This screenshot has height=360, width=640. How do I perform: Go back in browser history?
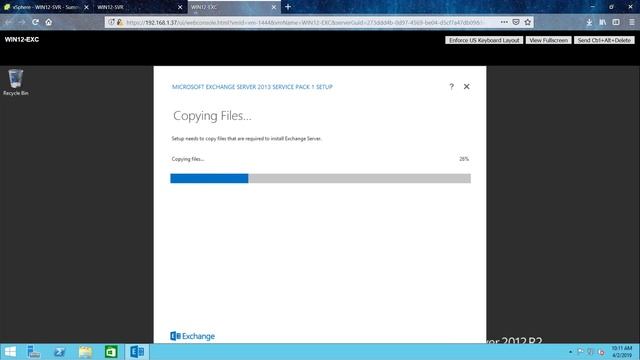pos(9,22)
